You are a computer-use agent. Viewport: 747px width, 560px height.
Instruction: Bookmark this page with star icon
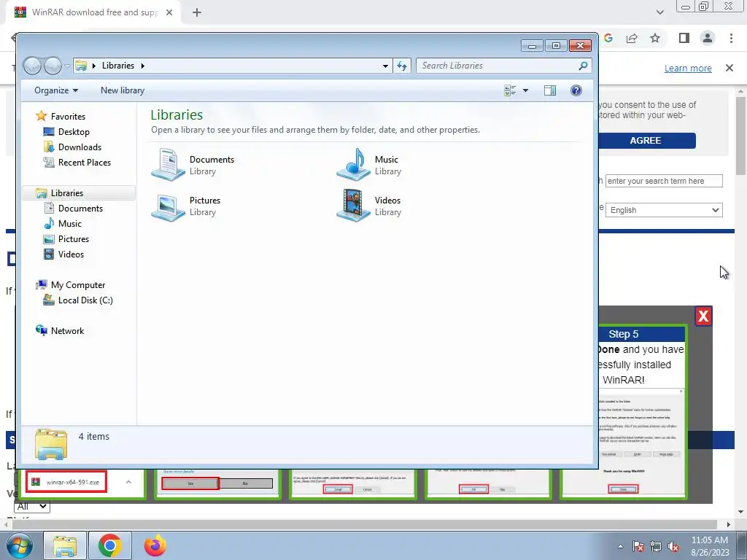[x=655, y=38]
